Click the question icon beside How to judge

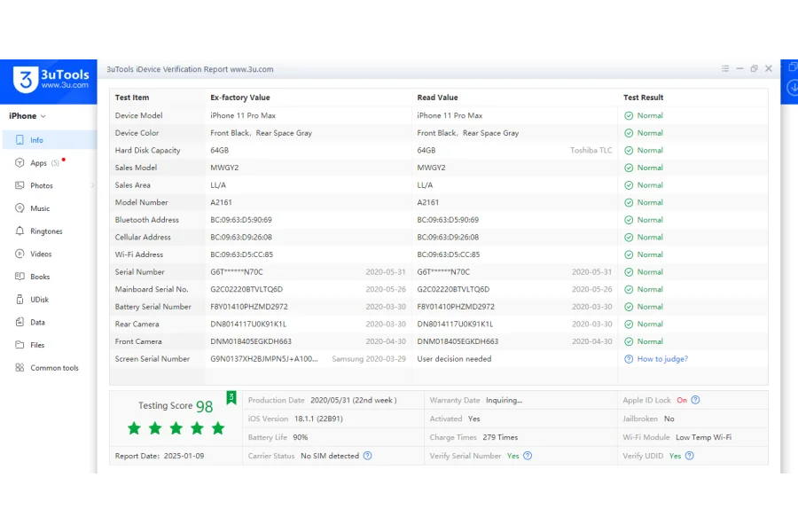(629, 359)
